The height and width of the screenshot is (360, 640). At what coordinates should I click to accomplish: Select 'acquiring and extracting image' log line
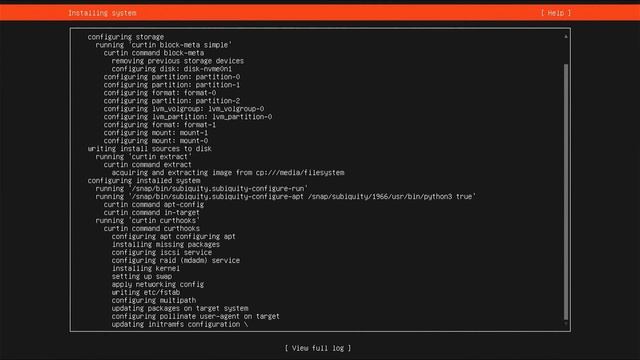point(228,173)
